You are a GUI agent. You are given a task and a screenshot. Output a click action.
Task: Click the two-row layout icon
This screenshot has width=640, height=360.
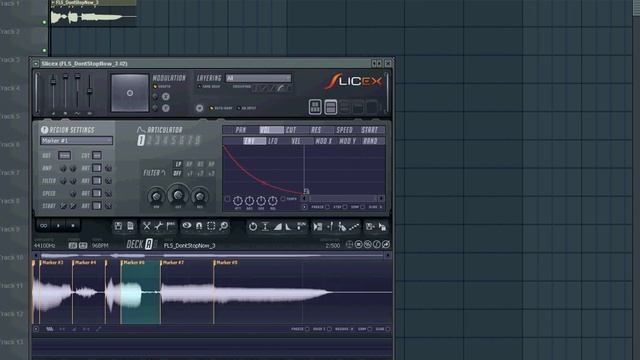[x=331, y=107]
